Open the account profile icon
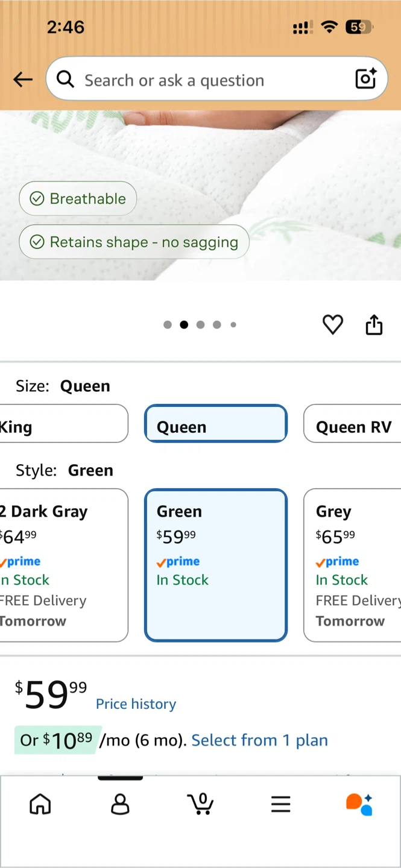The image size is (401, 868). (x=120, y=804)
